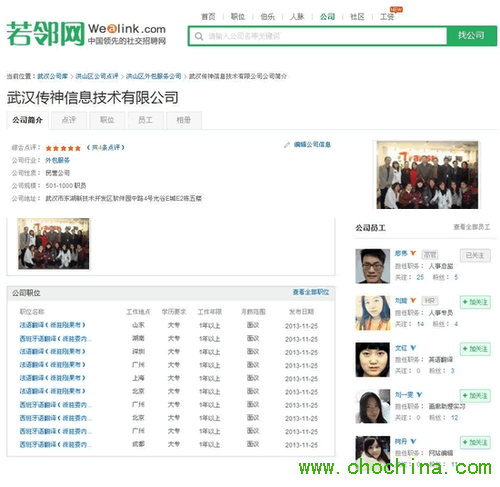Image resolution: width=500 pixels, height=487 pixels.
Task: Follow the third employee with 加关注
Action: (x=475, y=349)
